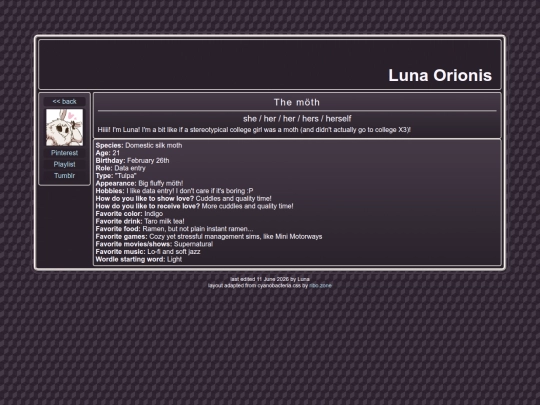Image resolution: width=540 pixels, height=405 pixels.
Task: Click the 'Luna Orionis' page title
Action: pos(440,75)
